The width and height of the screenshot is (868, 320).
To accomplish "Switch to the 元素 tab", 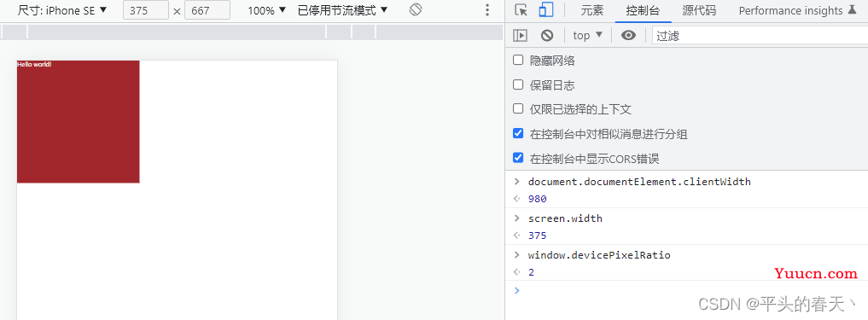I will [592, 10].
